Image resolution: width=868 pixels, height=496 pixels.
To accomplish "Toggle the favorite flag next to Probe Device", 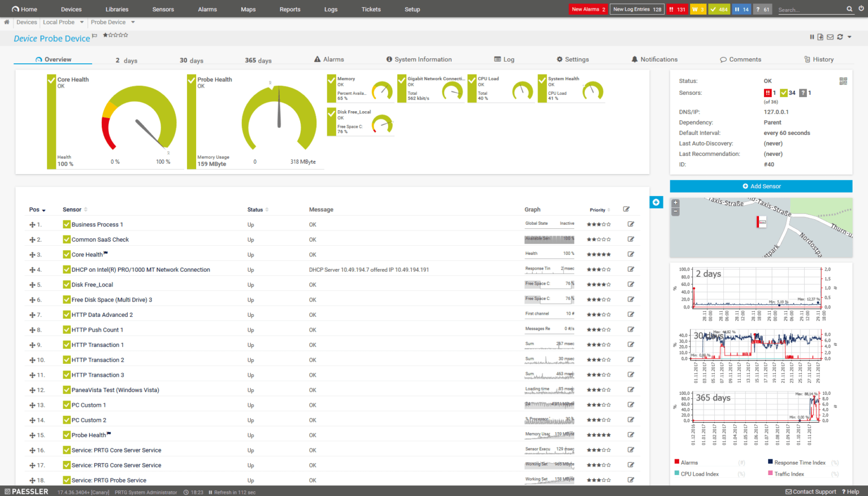I will click(94, 34).
